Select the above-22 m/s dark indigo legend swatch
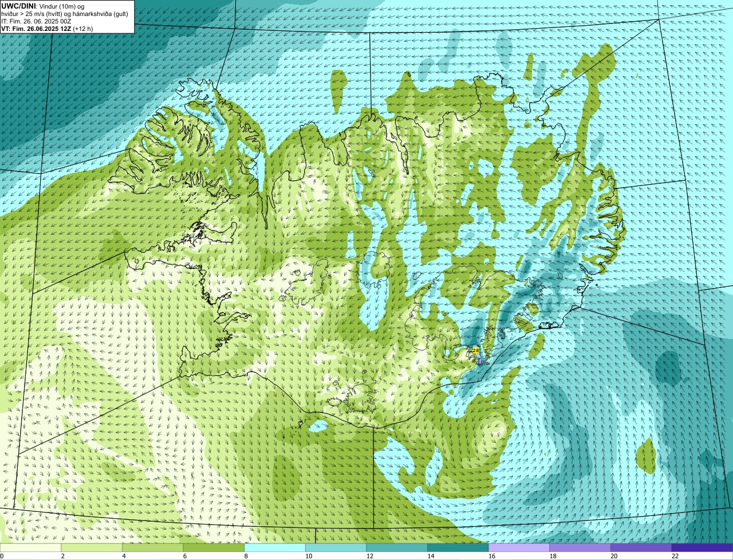The image size is (733, 560). [702, 547]
